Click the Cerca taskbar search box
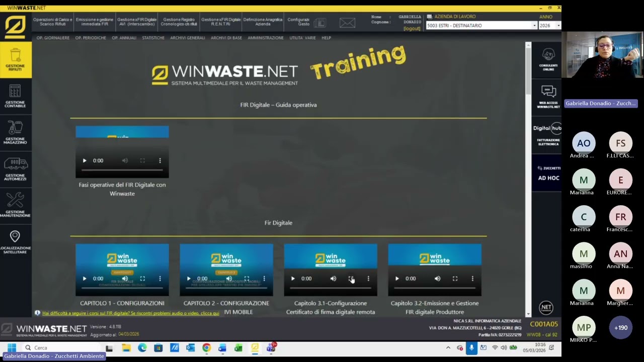Viewport: 644px width, 362px height. click(x=61, y=347)
